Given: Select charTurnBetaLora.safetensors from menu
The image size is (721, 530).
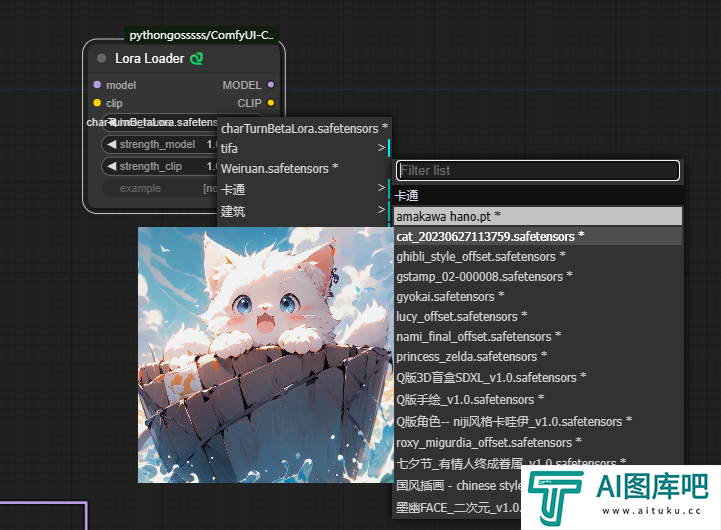Looking at the screenshot, I should pyautogui.click(x=304, y=128).
